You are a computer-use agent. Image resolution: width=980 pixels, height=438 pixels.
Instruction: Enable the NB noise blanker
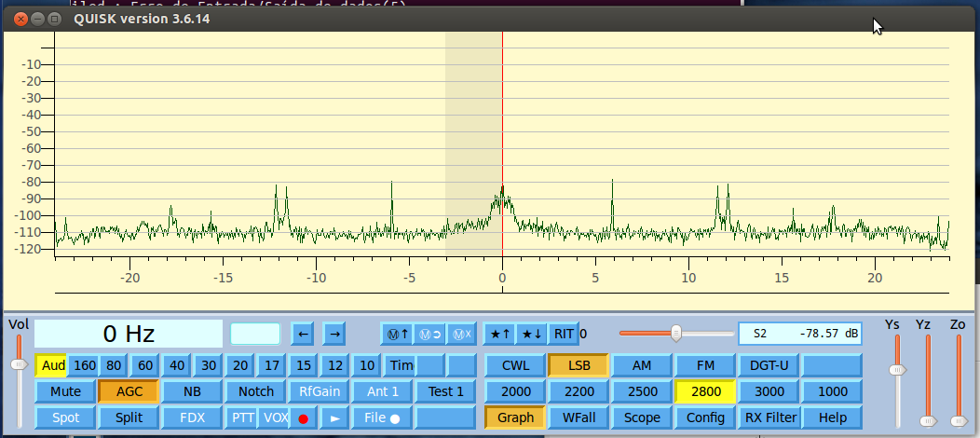point(192,391)
